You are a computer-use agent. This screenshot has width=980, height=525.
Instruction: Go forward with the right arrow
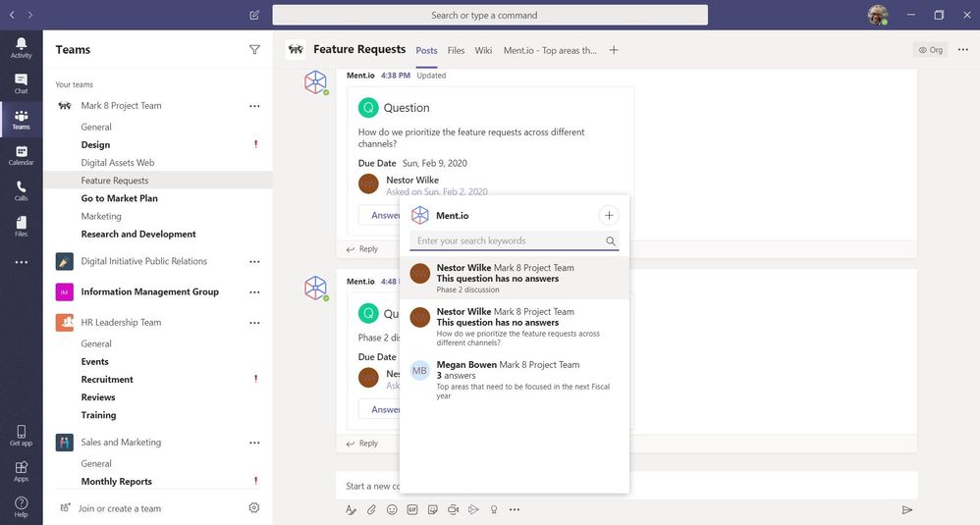click(30, 15)
